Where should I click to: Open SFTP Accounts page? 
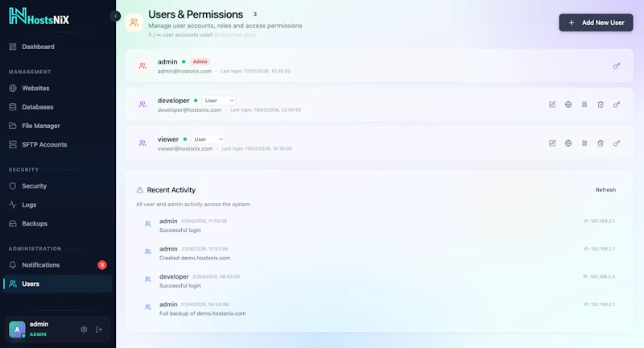click(x=57, y=145)
